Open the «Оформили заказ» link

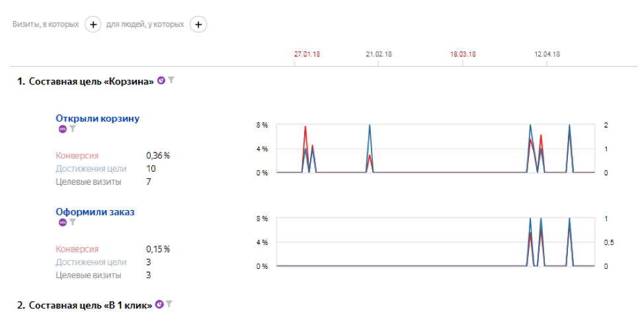[95, 212]
